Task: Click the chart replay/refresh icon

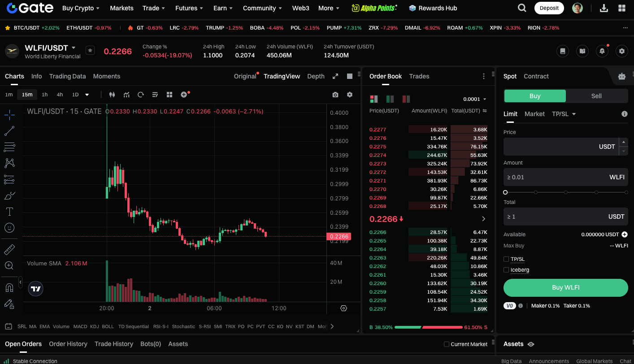Action: 141,95
